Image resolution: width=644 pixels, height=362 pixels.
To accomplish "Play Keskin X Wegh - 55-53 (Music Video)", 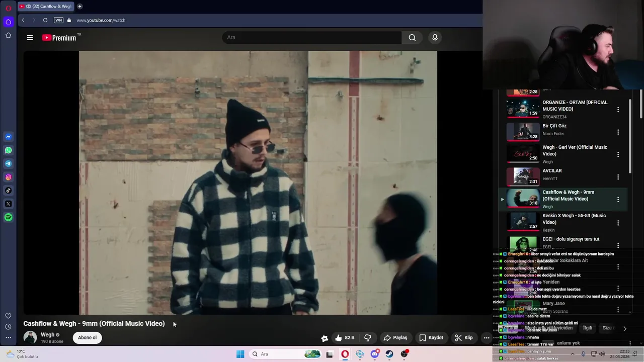I will point(574,219).
